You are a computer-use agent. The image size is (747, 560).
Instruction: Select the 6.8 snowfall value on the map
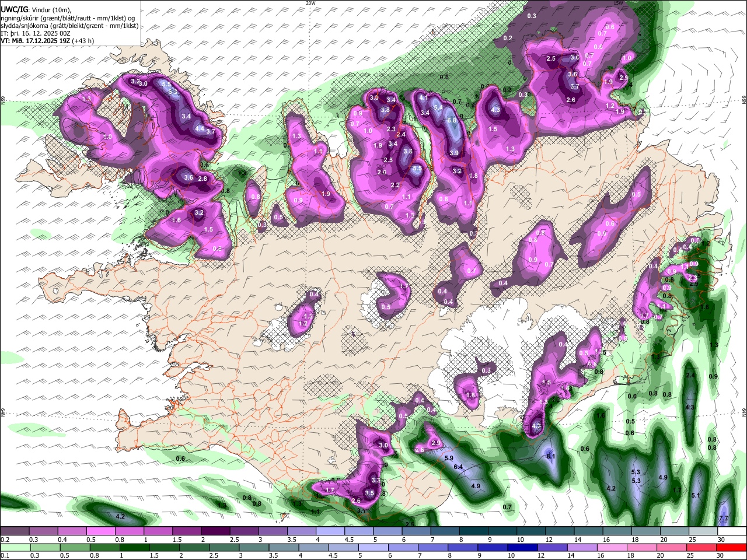click(451, 120)
